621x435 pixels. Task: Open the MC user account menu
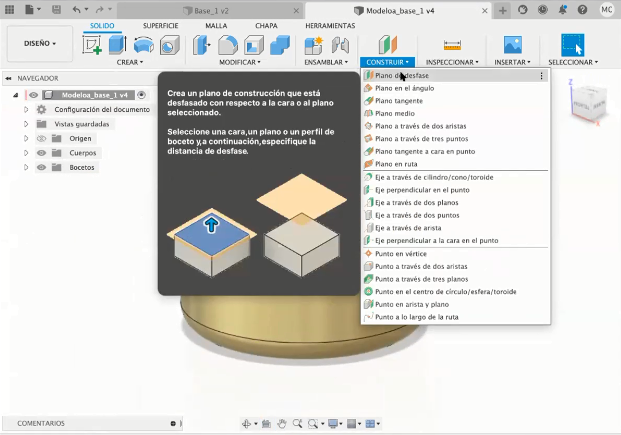[606, 10]
